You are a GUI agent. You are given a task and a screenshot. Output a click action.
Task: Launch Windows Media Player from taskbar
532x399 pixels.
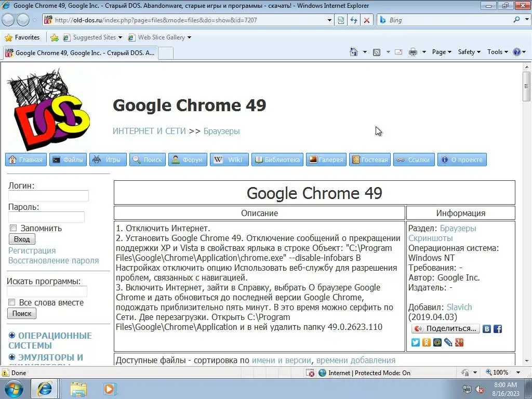(x=109, y=389)
